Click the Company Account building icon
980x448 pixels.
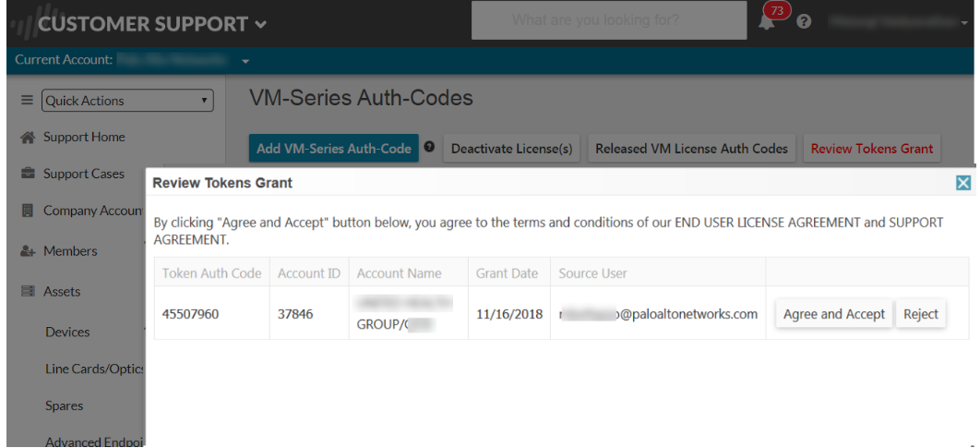(28, 211)
